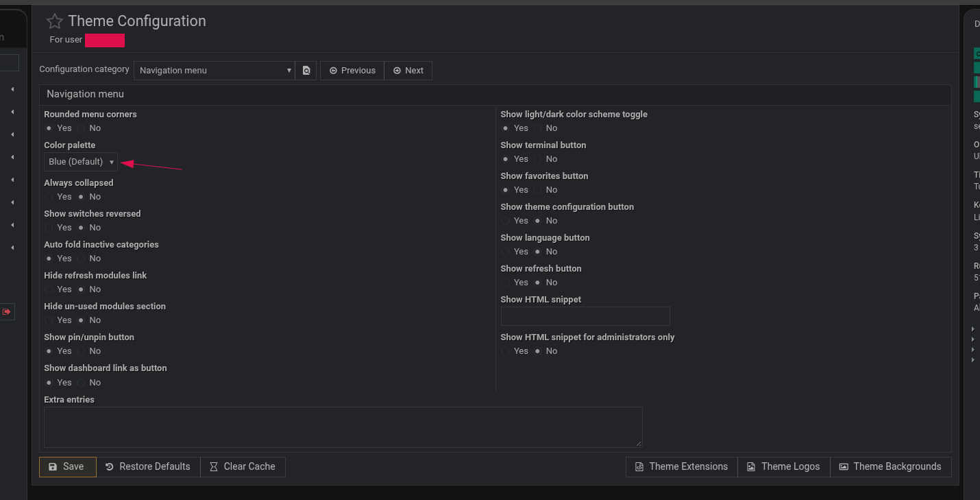980x500 pixels.
Task: Set HTML snippet for administrators only to Yes
Action: (x=506, y=351)
